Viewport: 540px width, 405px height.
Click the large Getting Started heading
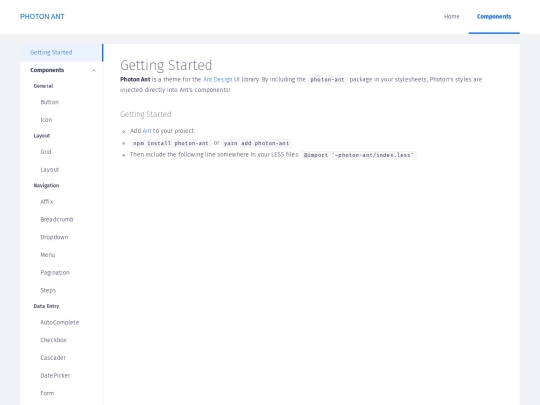tap(166, 65)
